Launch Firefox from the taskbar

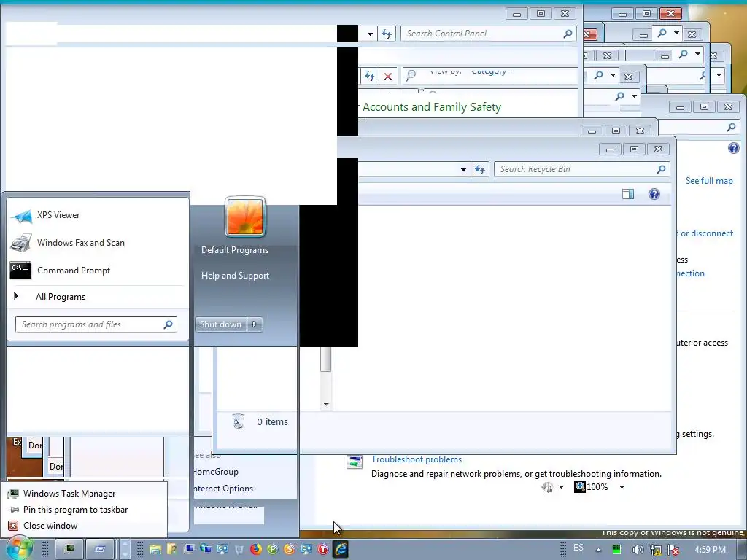click(256, 549)
